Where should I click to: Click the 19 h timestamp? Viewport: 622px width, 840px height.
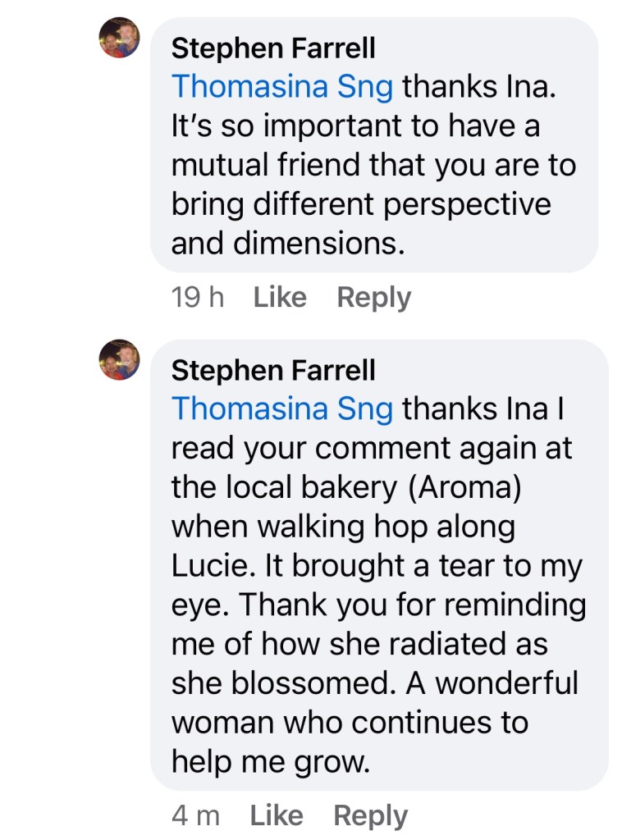(198, 297)
